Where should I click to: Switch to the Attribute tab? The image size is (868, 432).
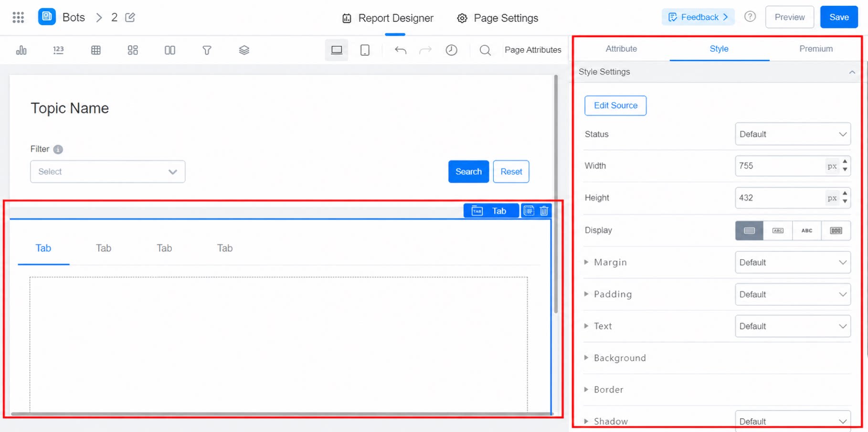point(621,49)
